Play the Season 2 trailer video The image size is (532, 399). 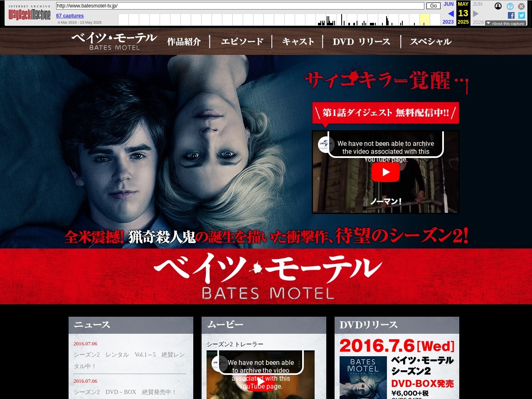[x=261, y=382]
